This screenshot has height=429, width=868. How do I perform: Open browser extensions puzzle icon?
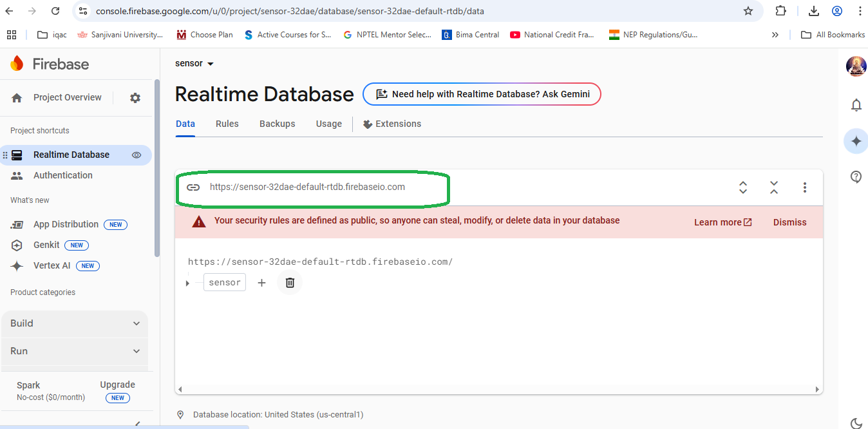pos(781,11)
